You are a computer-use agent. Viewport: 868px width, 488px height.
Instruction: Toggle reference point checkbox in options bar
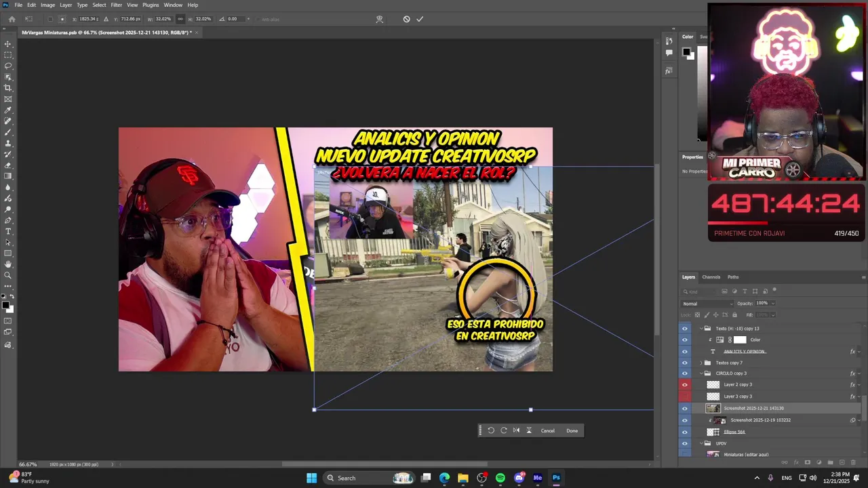50,19
